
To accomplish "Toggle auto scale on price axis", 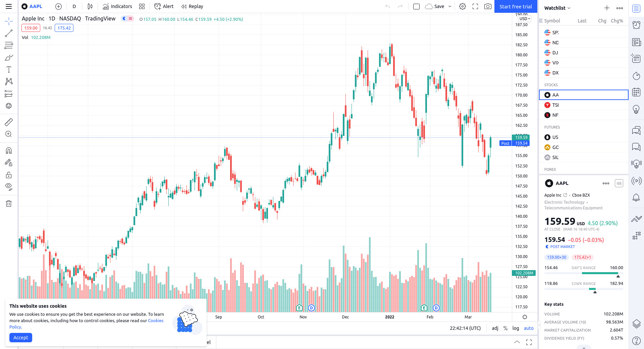I will pos(529,328).
